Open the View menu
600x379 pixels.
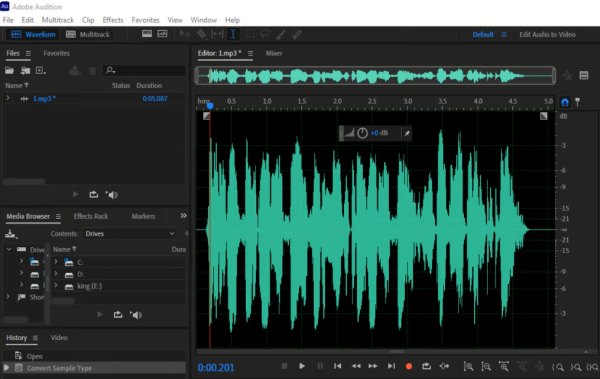pyautogui.click(x=175, y=20)
